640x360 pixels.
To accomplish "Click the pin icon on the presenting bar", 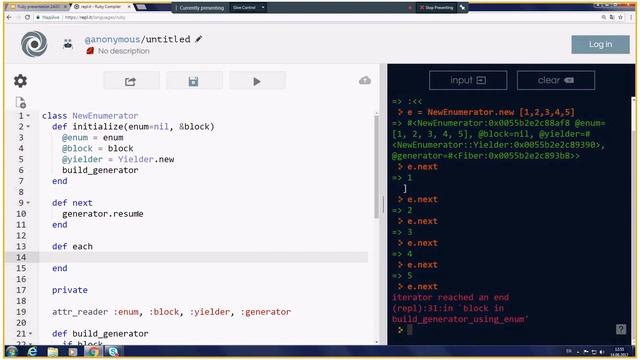I will click(x=462, y=7).
